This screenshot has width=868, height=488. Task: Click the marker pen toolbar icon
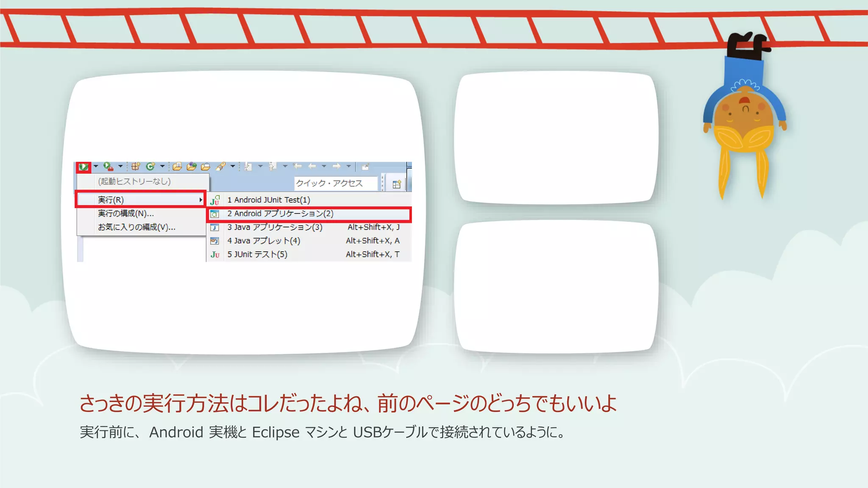(220, 166)
